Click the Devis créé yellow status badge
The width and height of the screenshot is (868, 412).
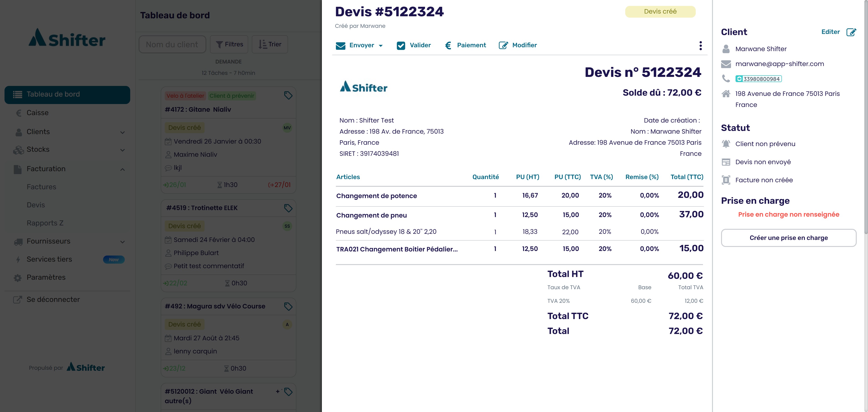[x=660, y=12]
